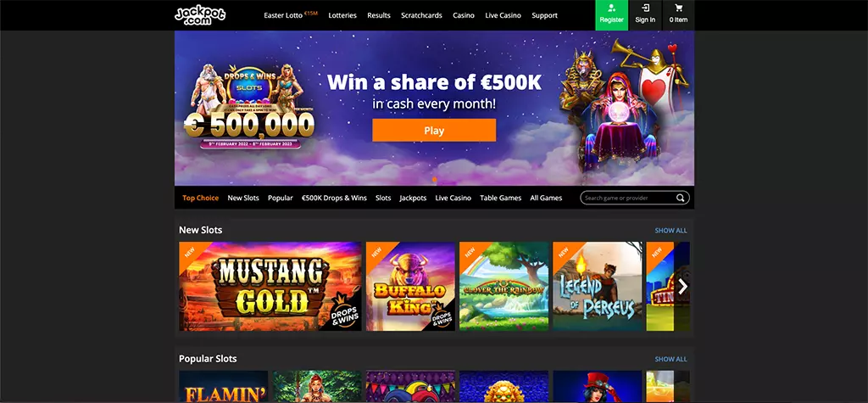Open the Legend of Perseus game thumbnail

598,286
